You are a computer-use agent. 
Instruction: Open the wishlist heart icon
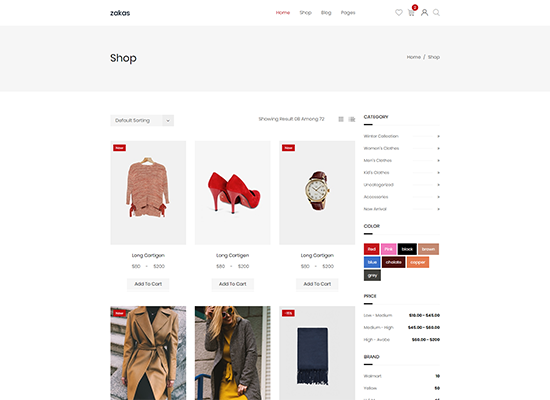(398, 13)
